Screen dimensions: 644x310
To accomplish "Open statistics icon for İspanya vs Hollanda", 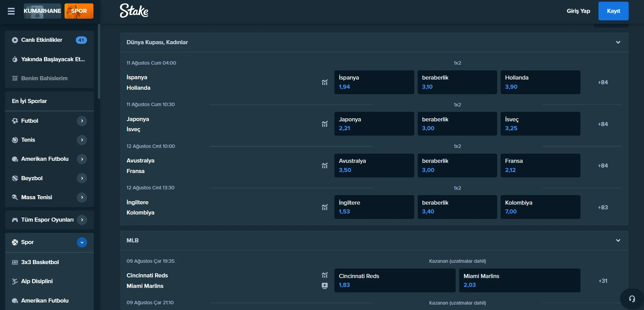I will coord(325,82).
